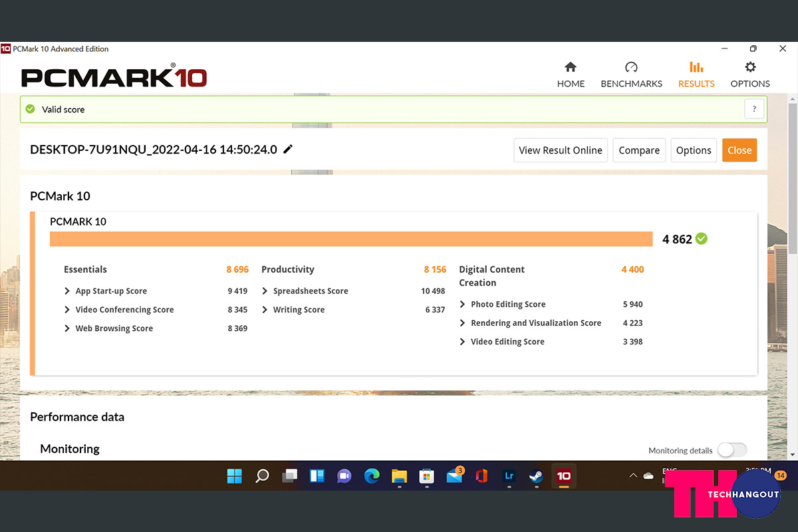This screenshot has width=798, height=532.
Task: Switch to the RESULTS tab
Action: [696, 75]
